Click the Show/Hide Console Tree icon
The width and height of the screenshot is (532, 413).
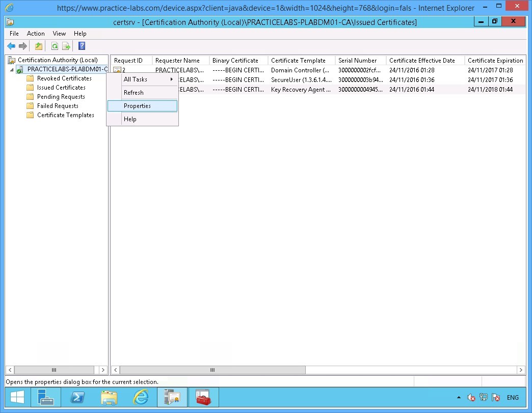(x=39, y=46)
